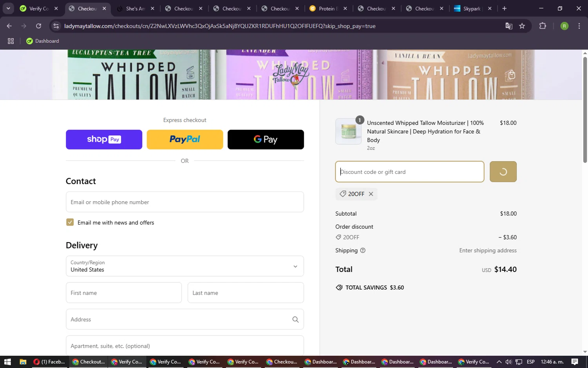Screen dimensions: 588x368
Task: Click the page vertical scrollbar
Action: 585,109
